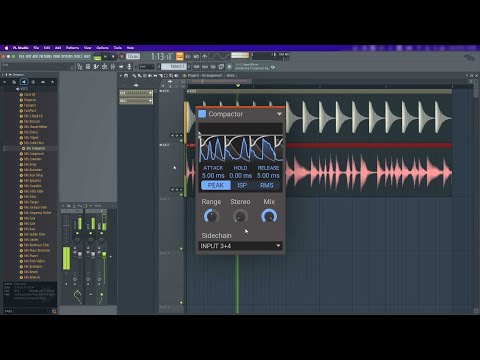Click the Compactor Mix knob

269,216
